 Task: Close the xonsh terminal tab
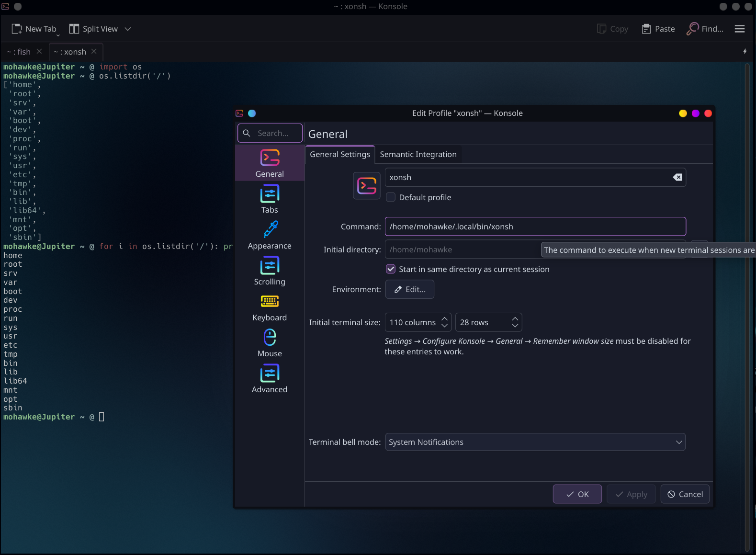coord(94,51)
